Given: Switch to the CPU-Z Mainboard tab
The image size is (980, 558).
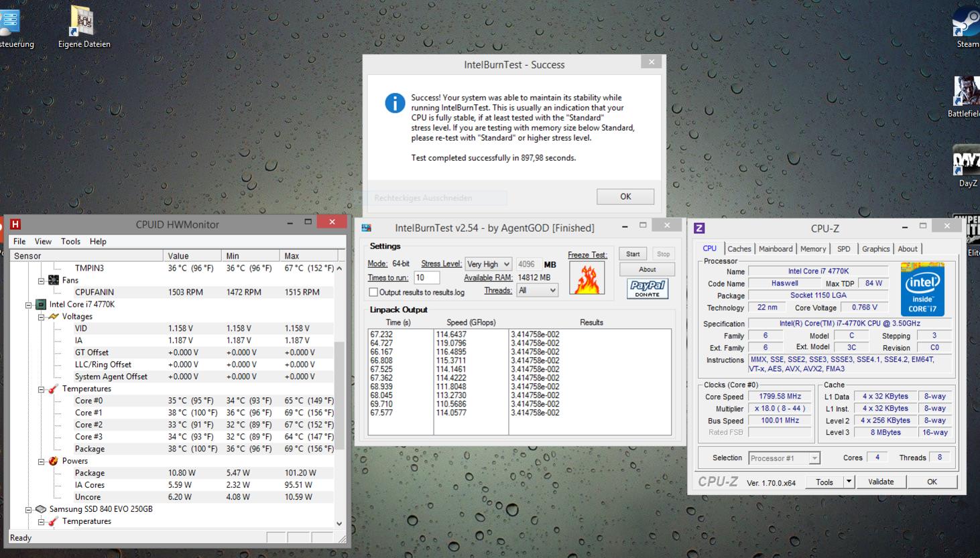Looking at the screenshot, I should (x=776, y=249).
